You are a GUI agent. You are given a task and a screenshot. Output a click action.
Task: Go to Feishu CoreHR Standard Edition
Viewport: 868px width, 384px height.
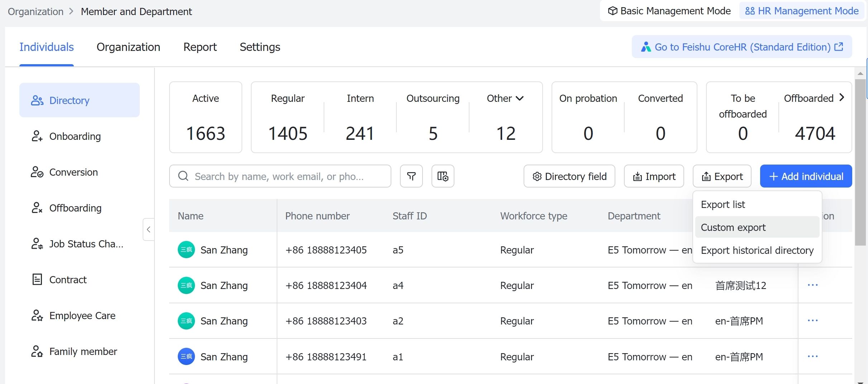[x=741, y=47]
